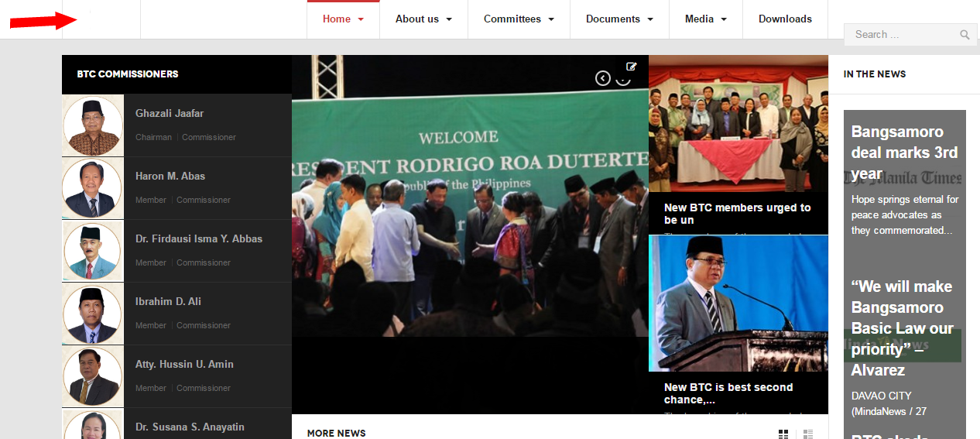980x439 pixels.
Task: Click the name Ibrahim D. Ali
Action: (168, 301)
